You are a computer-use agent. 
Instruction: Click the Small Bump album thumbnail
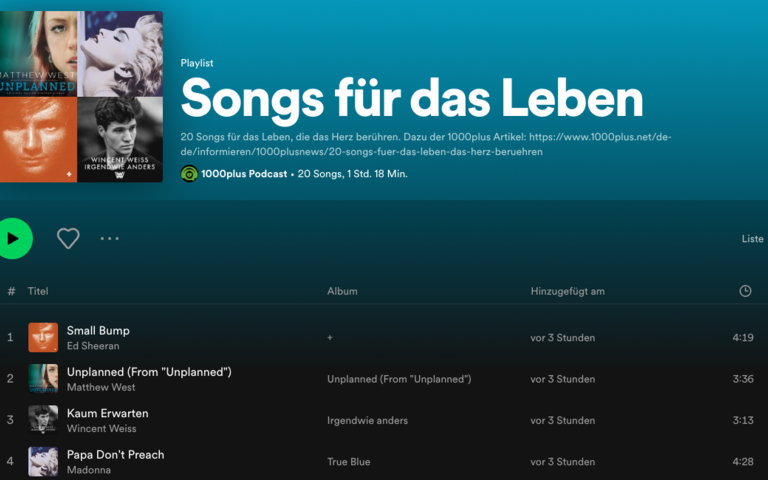43,337
